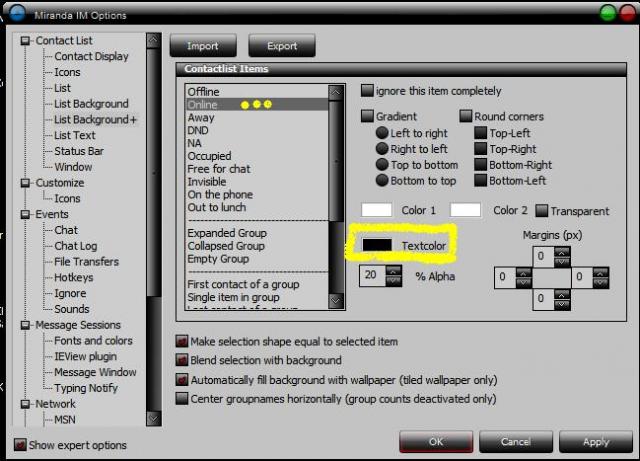
Task: Collapse the Message Sessions tree node
Action: pyautogui.click(x=25, y=325)
